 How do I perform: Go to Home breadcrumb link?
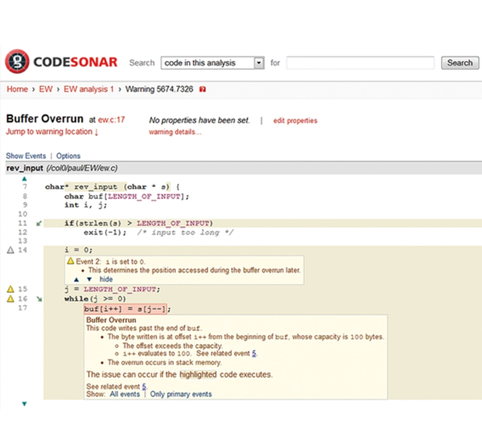coord(17,89)
